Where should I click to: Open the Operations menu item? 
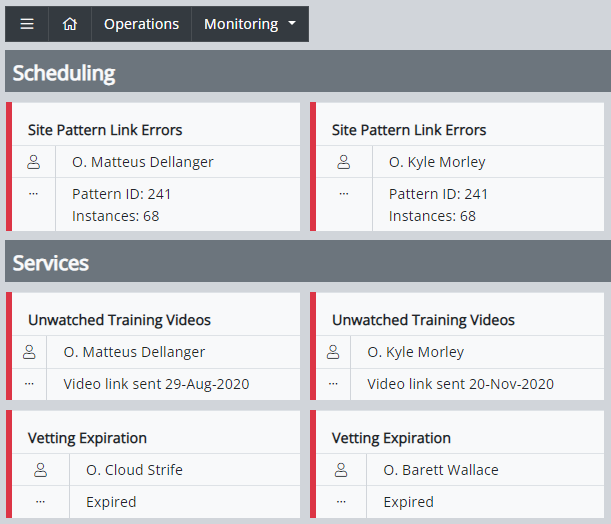(x=141, y=24)
